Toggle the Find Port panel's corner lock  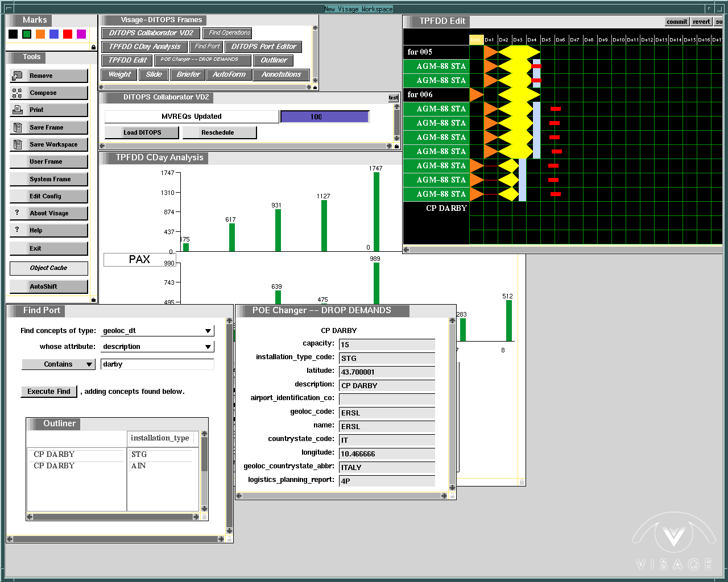coord(229,538)
